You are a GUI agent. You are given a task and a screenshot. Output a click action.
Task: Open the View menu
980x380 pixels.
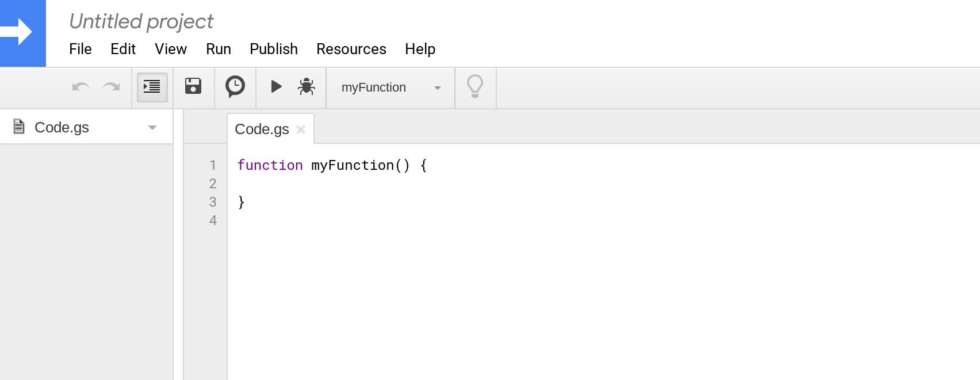pyautogui.click(x=171, y=49)
